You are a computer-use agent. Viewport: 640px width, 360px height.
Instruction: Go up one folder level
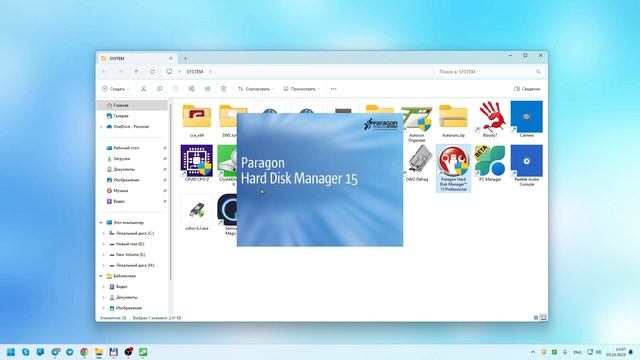click(136, 71)
